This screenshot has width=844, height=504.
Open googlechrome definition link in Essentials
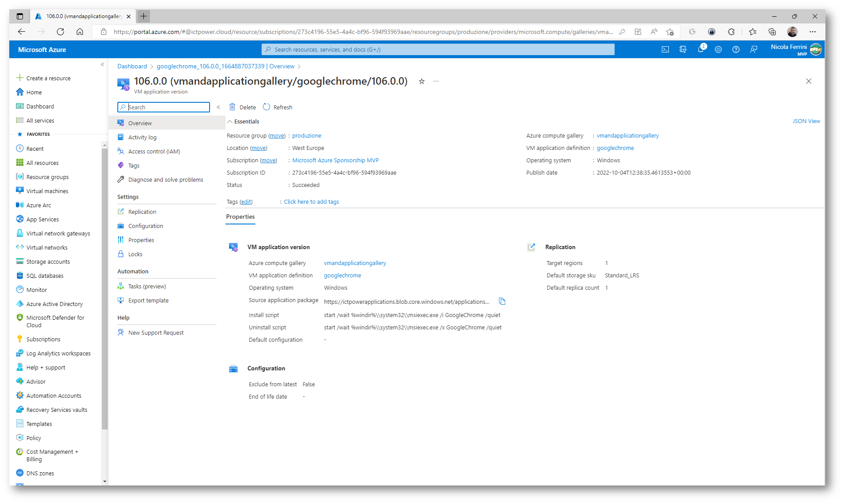[x=615, y=148]
